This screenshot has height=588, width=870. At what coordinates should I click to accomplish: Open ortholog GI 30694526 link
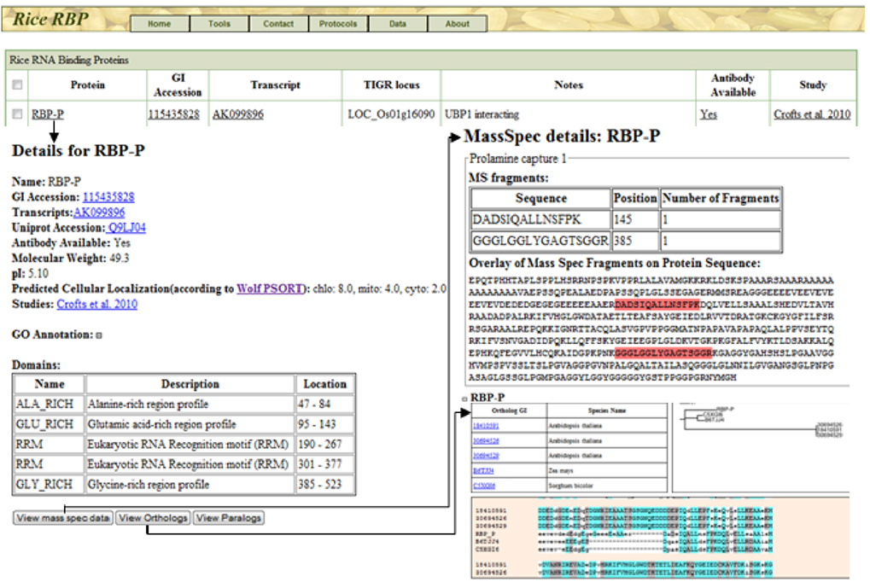click(x=486, y=441)
